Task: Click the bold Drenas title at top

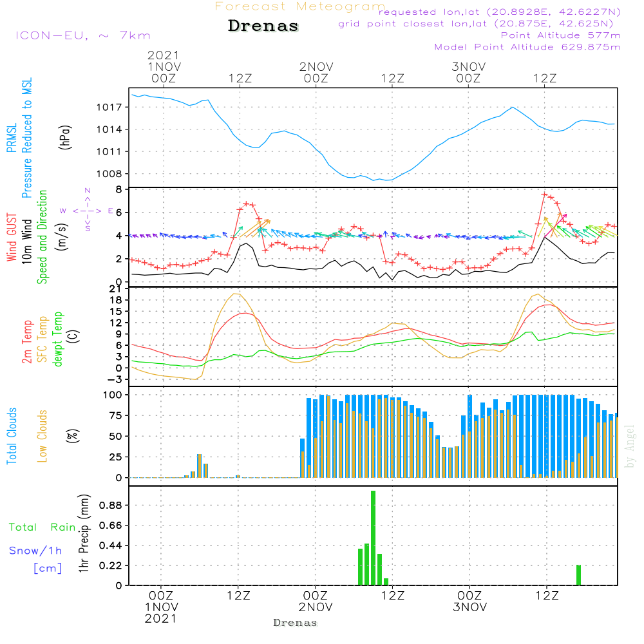Action: (x=263, y=26)
